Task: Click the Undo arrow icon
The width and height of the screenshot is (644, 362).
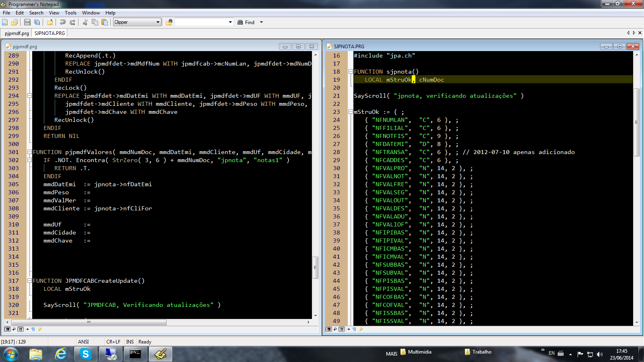Action: [63, 22]
